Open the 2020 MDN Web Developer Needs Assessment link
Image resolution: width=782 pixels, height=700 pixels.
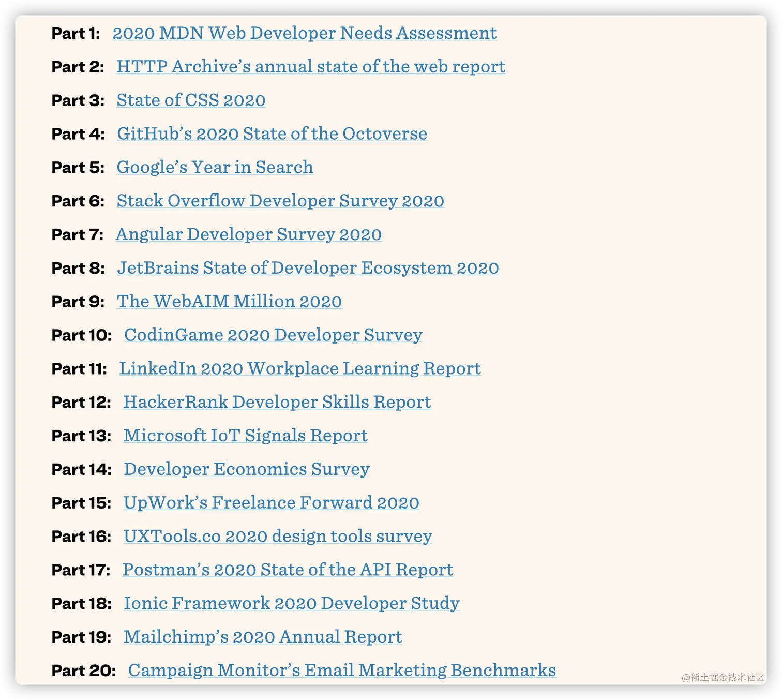point(305,33)
